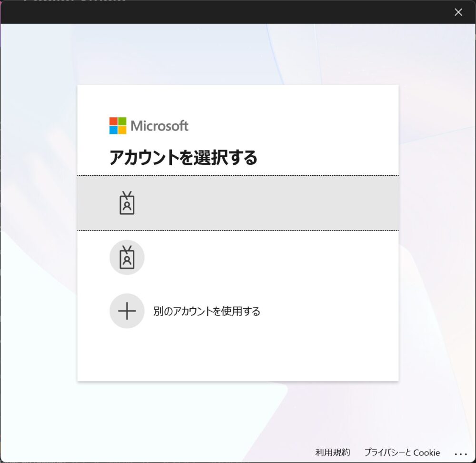
Task: Click the Microsoft wordmark text
Action: pyautogui.click(x=159, y=126)
